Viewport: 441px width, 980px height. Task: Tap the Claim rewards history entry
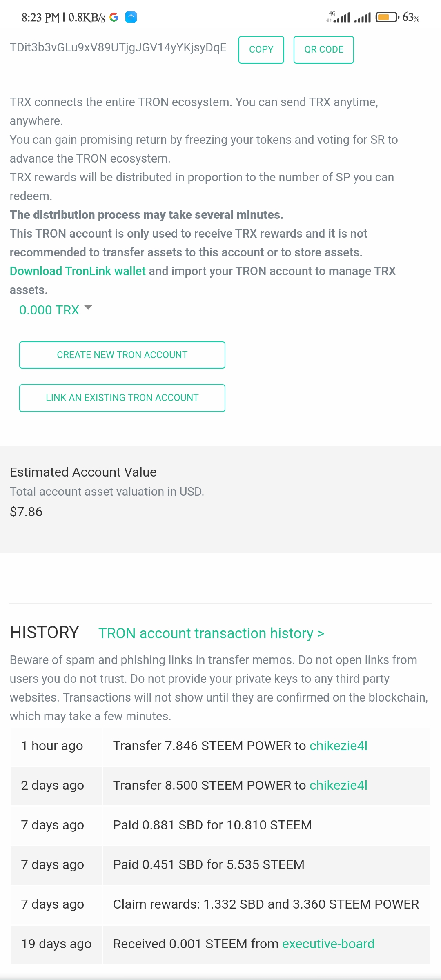pos(266,904)
